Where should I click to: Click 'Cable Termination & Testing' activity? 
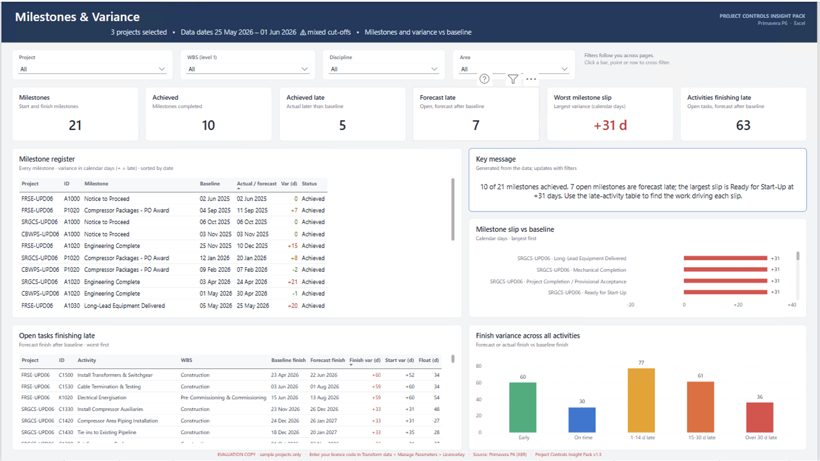click(109, 386)
